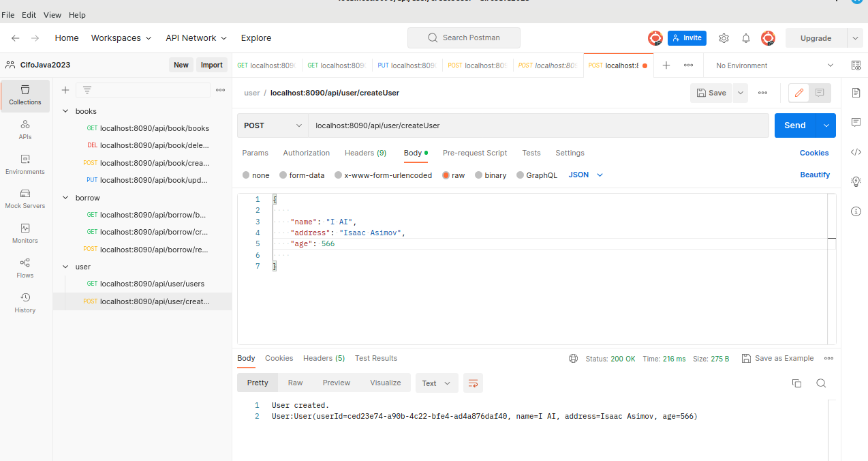The height and width of the screenshot is (461, 868).
Task: Switch to the comment view mode
Action: (x=820, y=93)
